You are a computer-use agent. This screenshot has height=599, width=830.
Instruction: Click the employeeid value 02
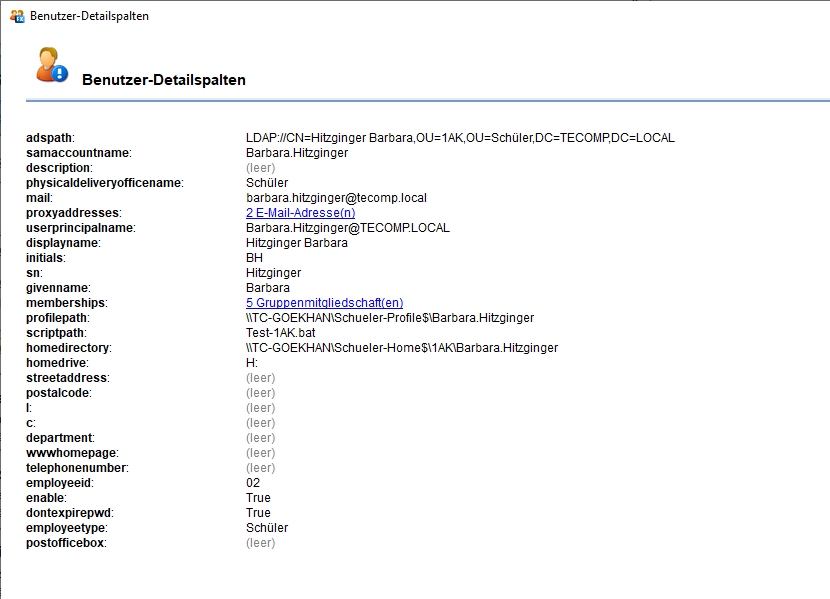click(252, 483)
